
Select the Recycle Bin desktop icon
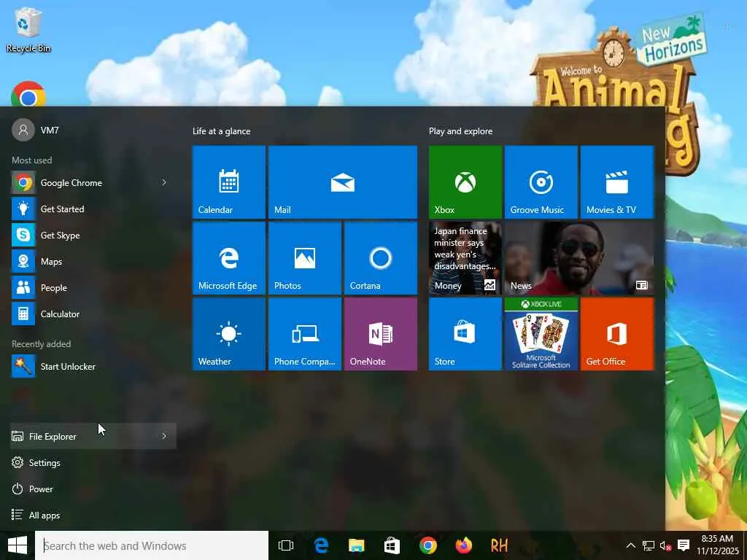click(28, 29)
